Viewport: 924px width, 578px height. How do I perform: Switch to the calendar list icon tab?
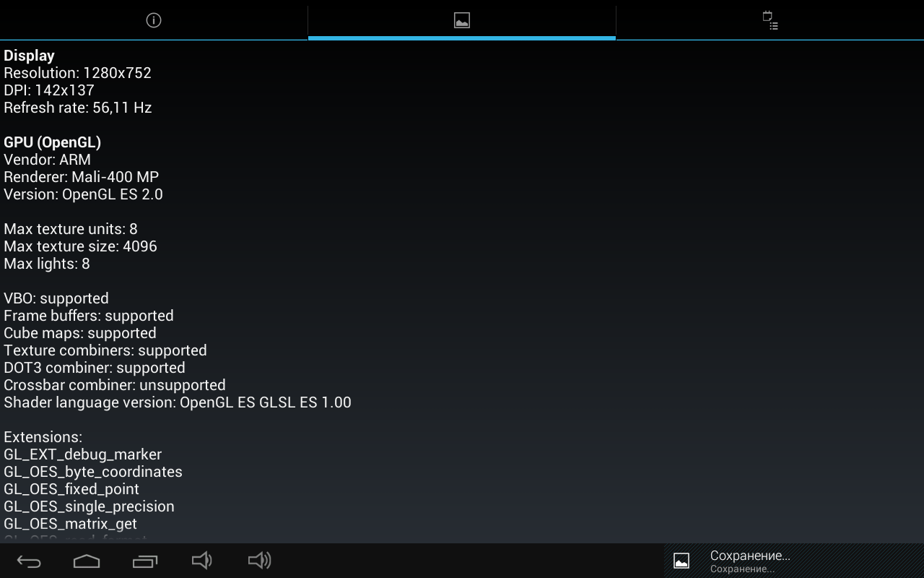coord(770,20)
